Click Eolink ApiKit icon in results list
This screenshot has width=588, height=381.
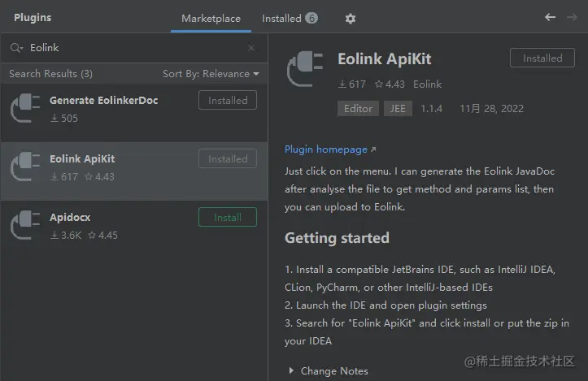coord(25,167)
